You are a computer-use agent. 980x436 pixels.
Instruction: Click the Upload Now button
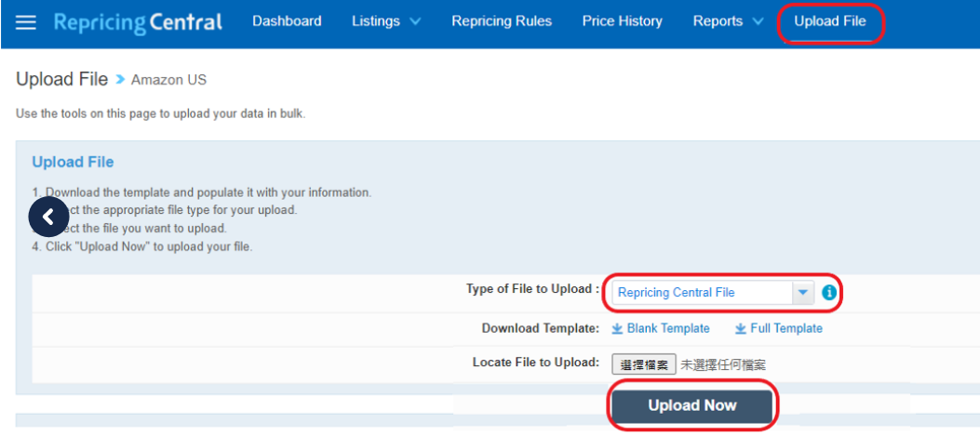click(x=692, y=405)
